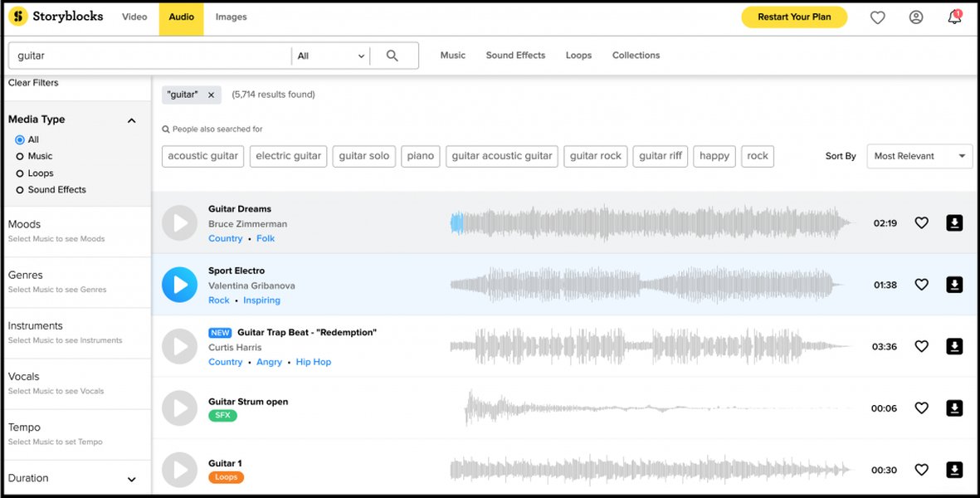
Task: Favorite the Guitar 1 loop
Action: coord(921,470)
